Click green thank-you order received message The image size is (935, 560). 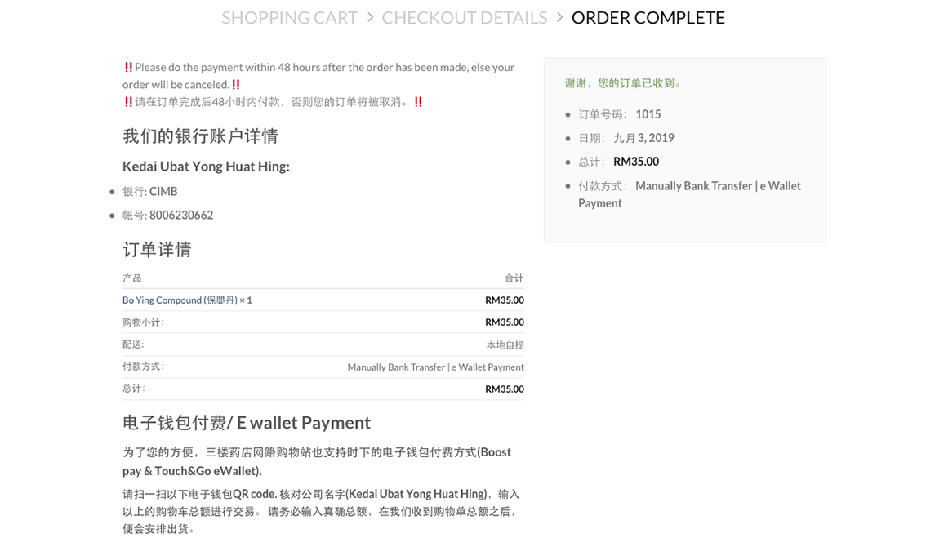[x=622, y=83]
